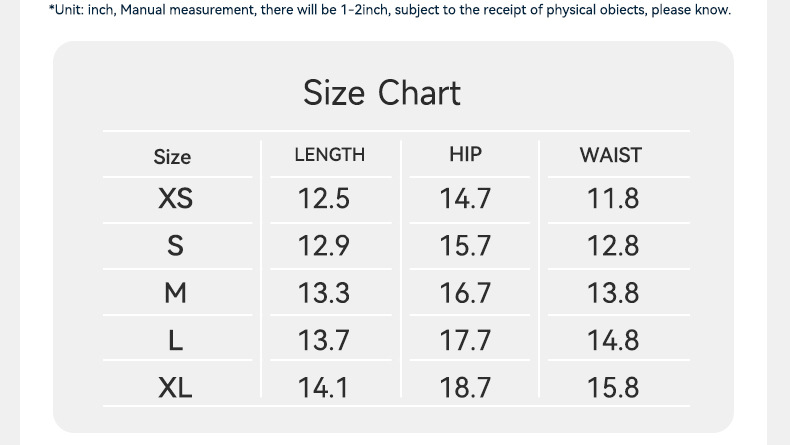Image resolution: width=790 pixels, height=445 pixels.
Task: Click the M size row label
Action: click(175, 293)
